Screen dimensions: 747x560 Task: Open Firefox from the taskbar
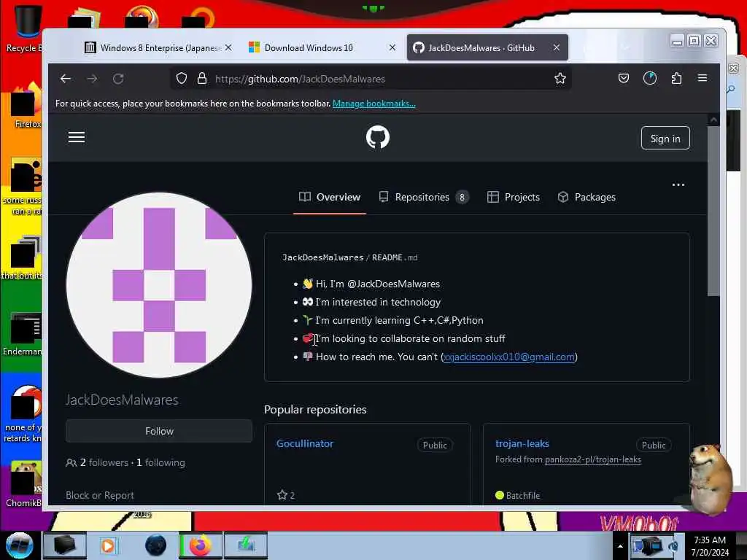[200, 545]
